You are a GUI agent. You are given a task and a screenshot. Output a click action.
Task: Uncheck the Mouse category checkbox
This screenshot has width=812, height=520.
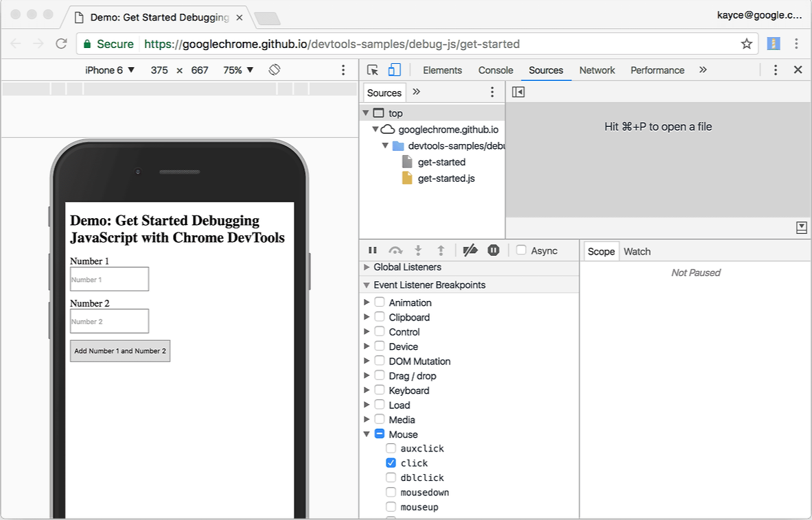380,434
